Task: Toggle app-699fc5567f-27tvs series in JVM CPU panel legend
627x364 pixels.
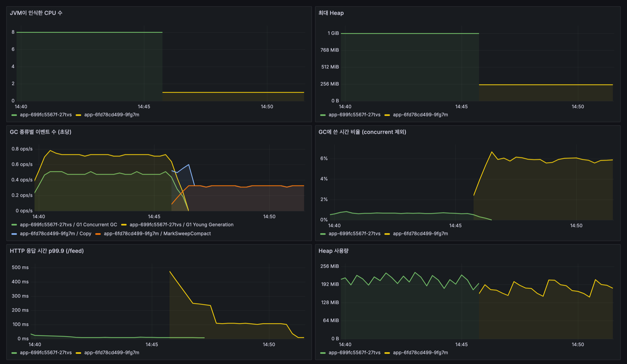Action: (x=46, y=115)
